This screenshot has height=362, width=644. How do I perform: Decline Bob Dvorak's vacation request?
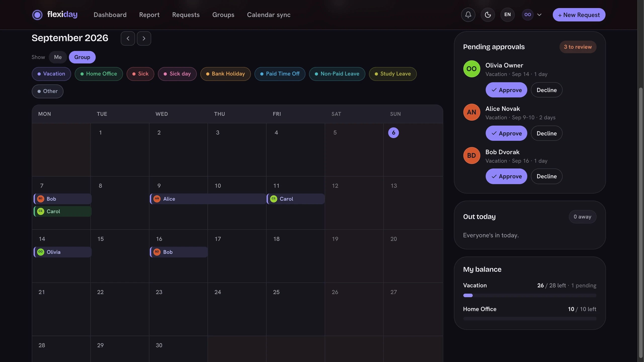[546, 176]
